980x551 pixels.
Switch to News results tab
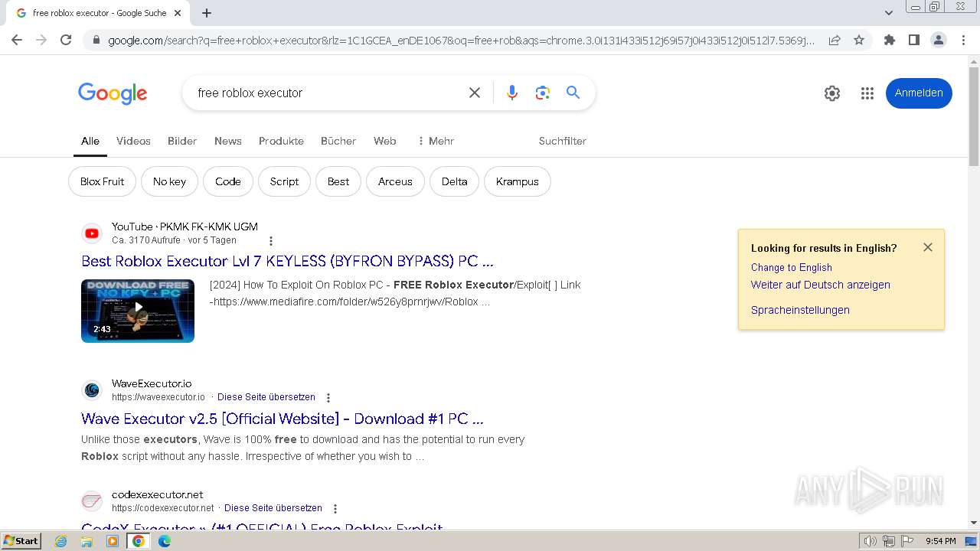(x=228, y=141)
